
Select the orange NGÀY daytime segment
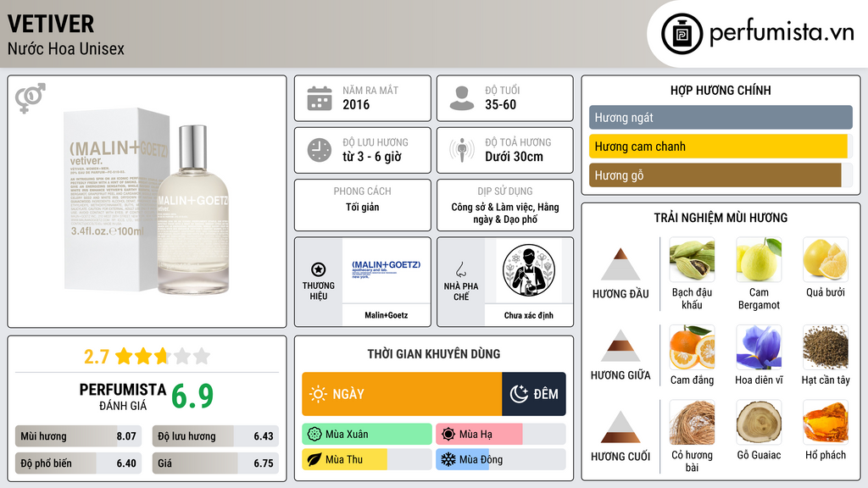point(402,394)
